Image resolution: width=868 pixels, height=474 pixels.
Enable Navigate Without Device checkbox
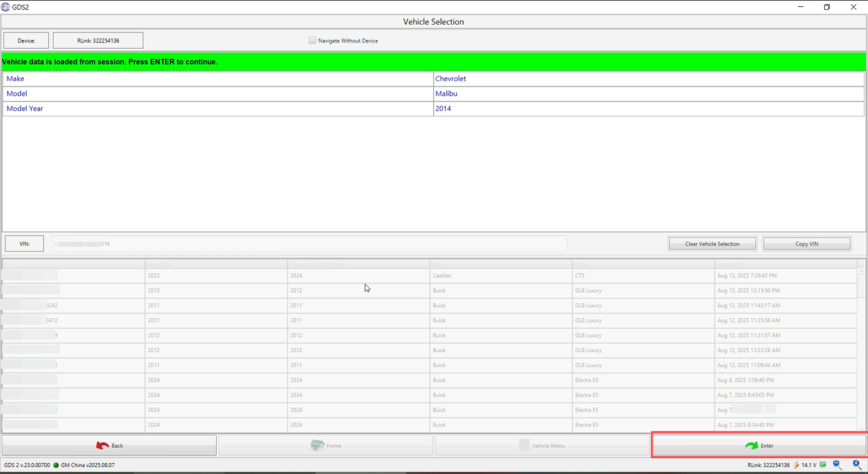tap(313, 40)
